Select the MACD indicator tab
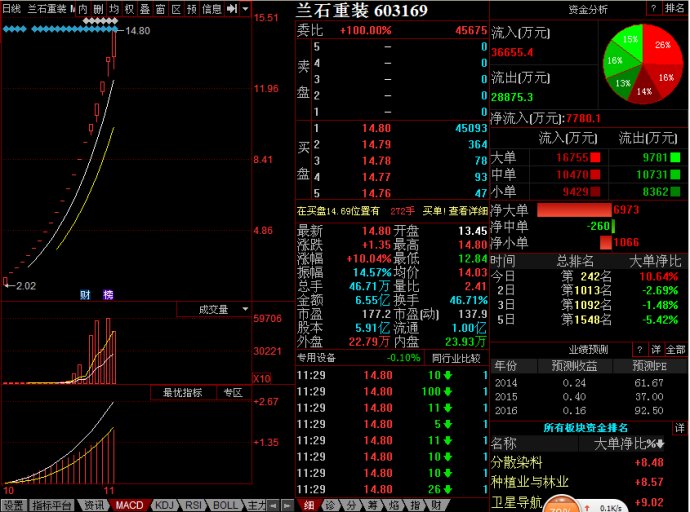This screenshot has width=690, height=512. [129, 505]
